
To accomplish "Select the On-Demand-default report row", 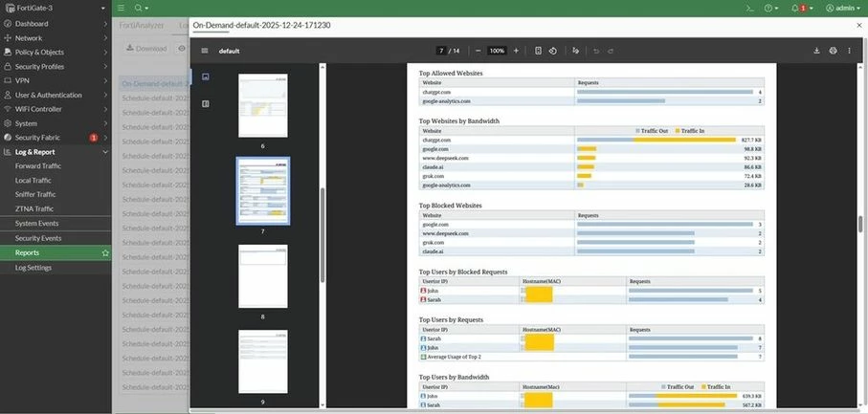I will coord(154,84).
